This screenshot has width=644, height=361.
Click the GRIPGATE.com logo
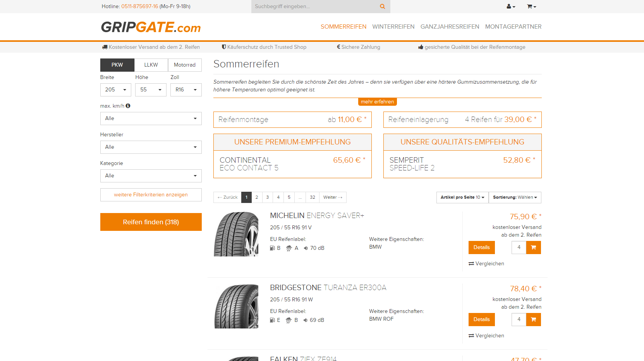[151, 27]
